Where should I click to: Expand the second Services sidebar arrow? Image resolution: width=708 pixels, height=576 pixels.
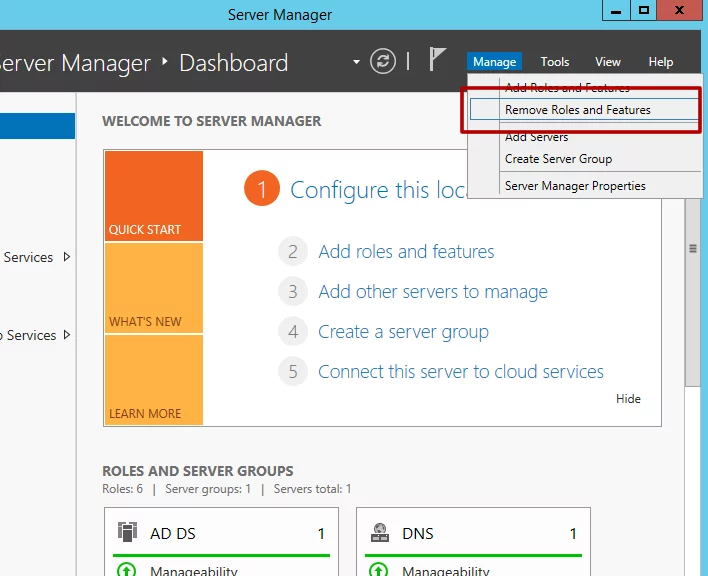point(67,335)
